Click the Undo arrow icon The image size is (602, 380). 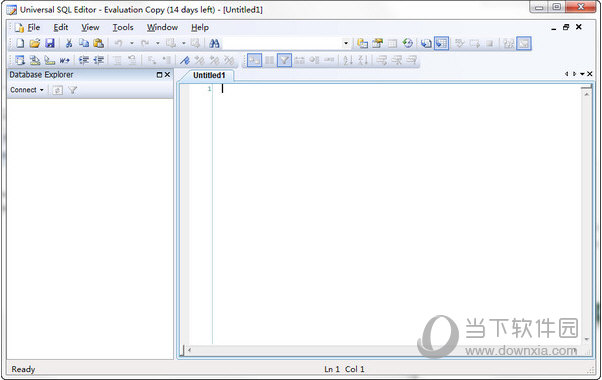click(119, 43)
